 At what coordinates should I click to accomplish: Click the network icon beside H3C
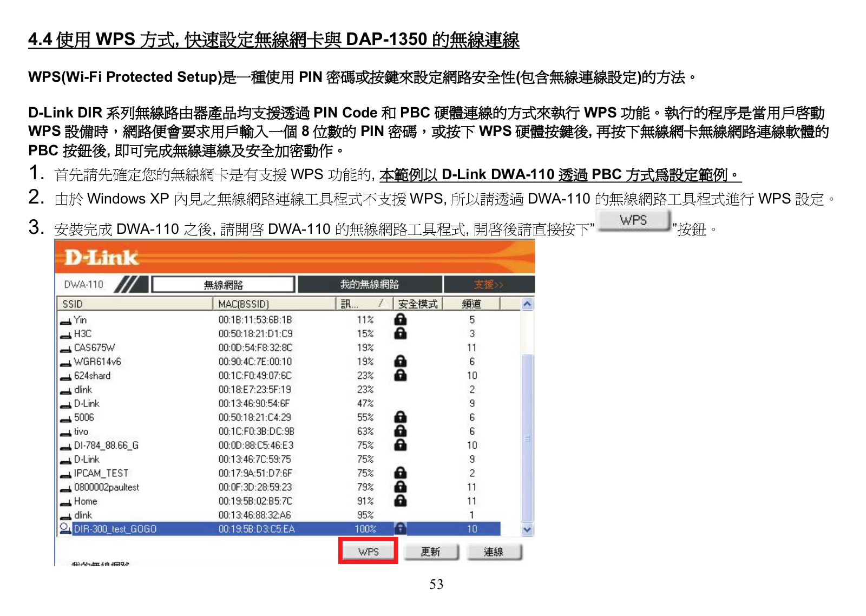66,335
